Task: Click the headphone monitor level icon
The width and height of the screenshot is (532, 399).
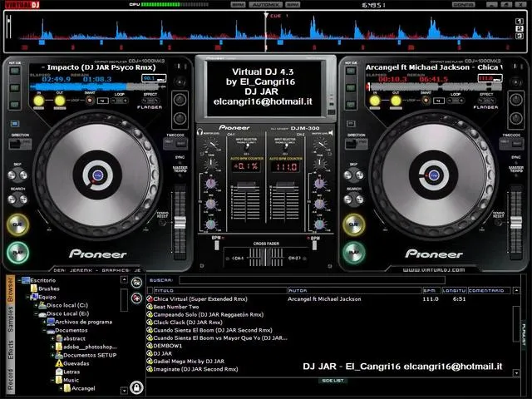Action: (199, 132)
